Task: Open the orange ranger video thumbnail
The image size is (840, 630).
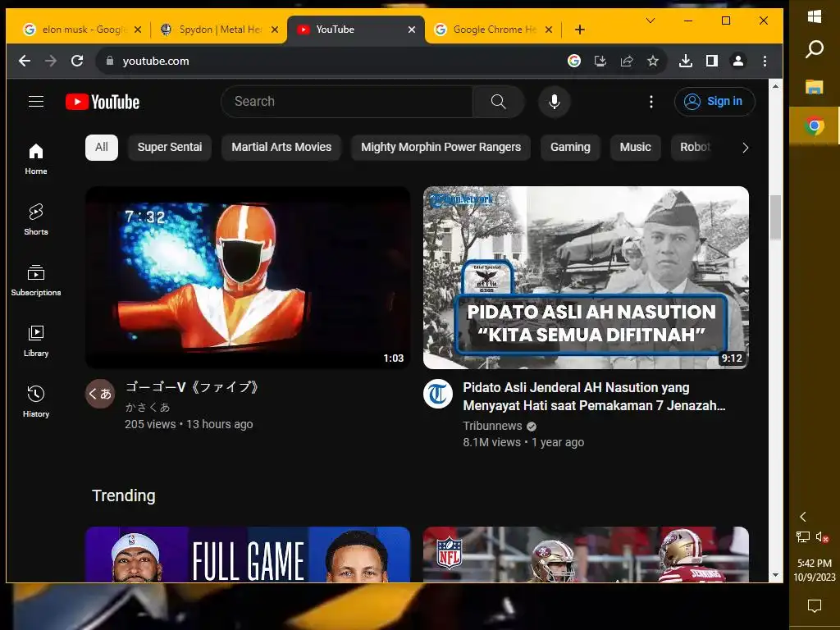Action: tap(248, 277)
